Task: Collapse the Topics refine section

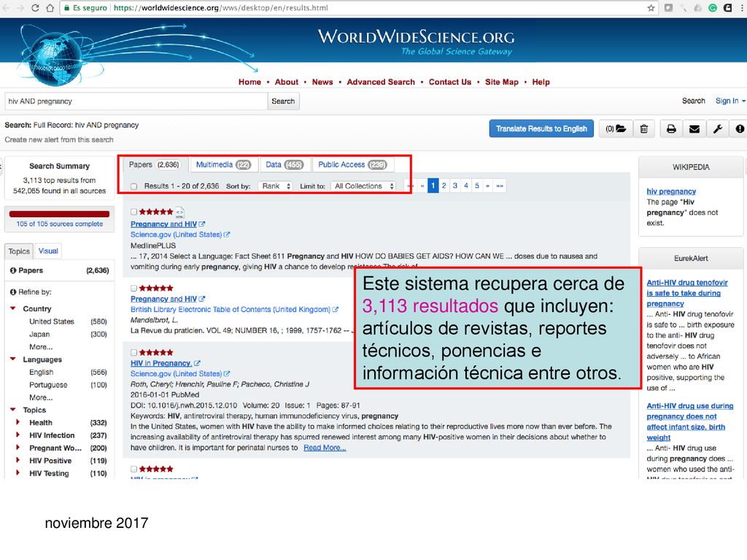Action: coord(13,410)
